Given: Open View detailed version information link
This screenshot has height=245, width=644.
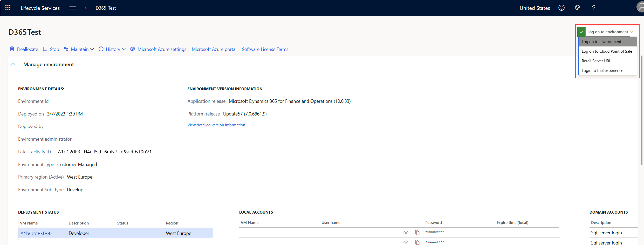Looking at the screenshot, I should pos(216,125).
